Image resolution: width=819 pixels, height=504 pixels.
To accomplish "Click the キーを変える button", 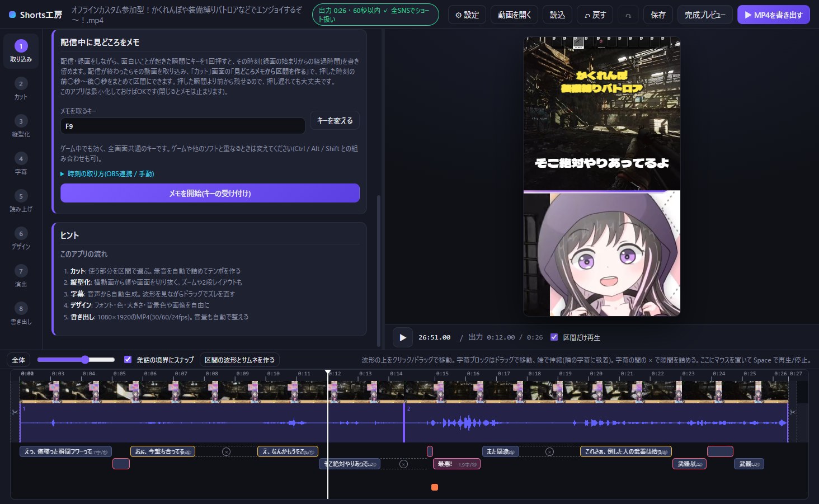I will coord(335,121).
